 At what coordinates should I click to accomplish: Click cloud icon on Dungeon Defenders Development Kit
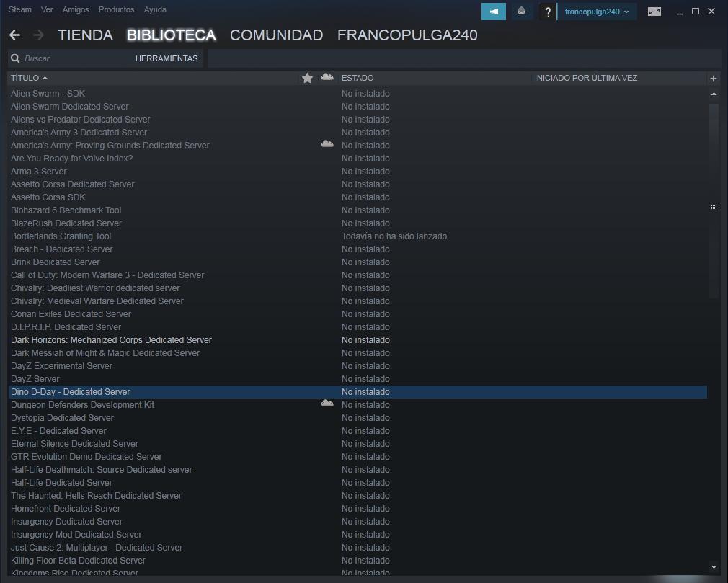pos(327,404)
